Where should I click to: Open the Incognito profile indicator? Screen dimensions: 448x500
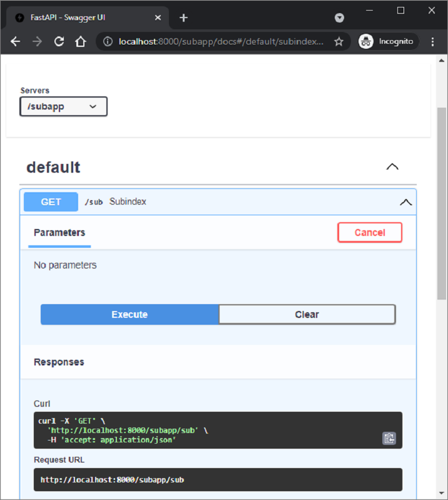tap(387, 42)
